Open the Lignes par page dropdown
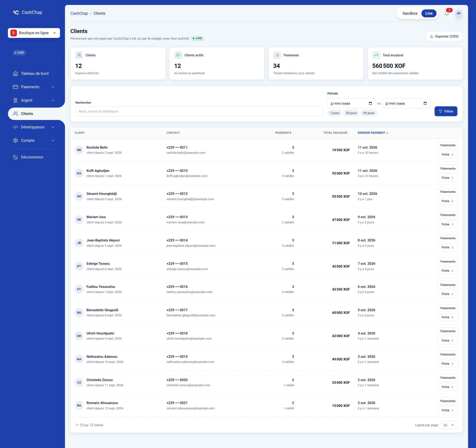The width and height of the screenshot is (476, 448). click(448, 425)
